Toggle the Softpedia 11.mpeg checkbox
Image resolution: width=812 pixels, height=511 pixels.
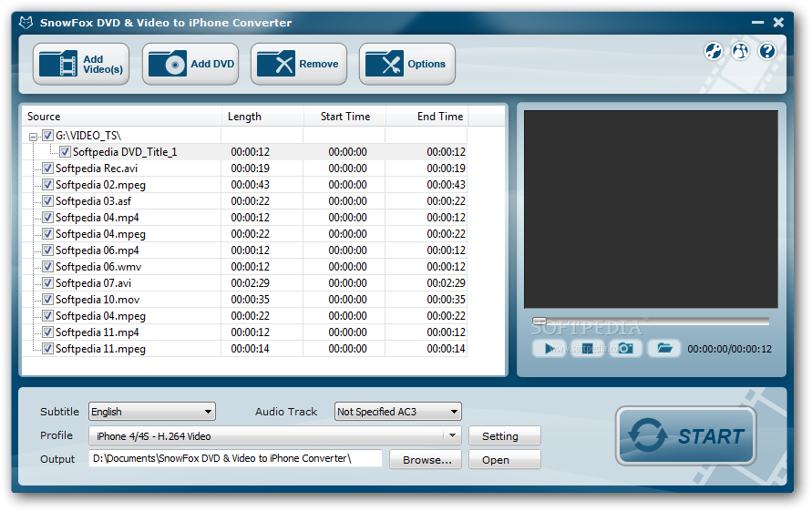click(47, 349)
